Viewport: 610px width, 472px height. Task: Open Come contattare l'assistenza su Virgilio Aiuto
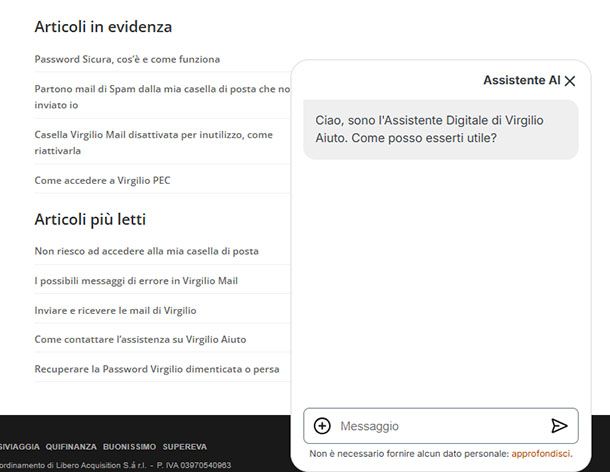coord(140,339)
